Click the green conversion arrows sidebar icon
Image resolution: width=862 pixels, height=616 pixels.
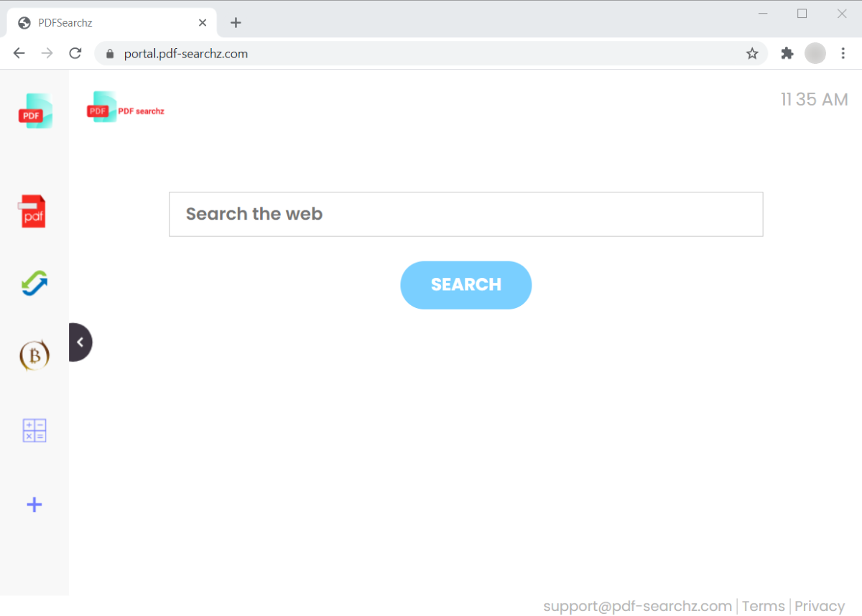34,283
